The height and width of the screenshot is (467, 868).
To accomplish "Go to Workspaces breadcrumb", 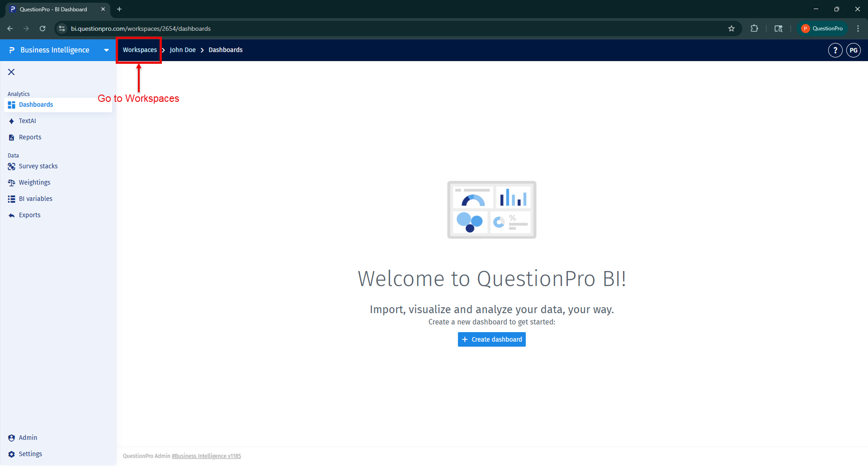I will pyautogui.click(x=140, y=50).
